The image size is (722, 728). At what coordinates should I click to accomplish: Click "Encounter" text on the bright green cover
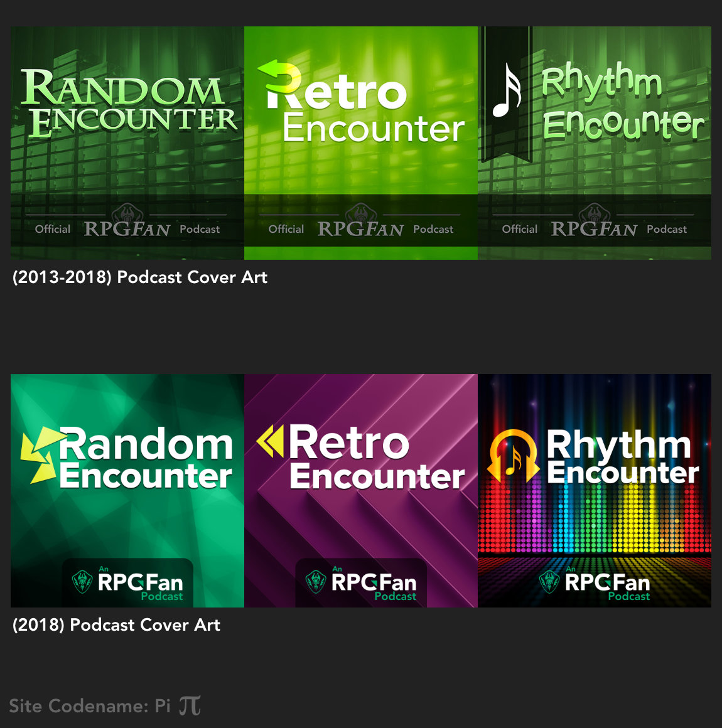(374, 128)
